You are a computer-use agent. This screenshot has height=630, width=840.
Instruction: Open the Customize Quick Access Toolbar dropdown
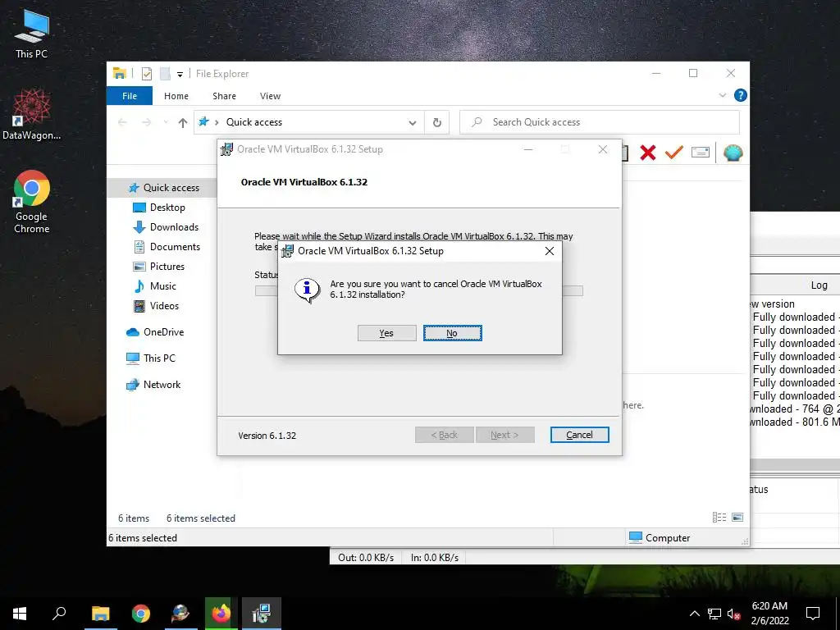180,75
